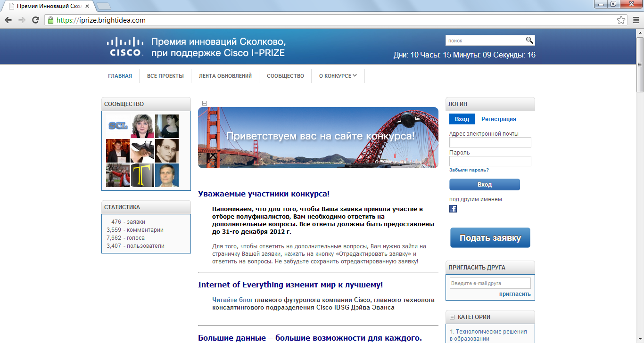Switch to the Вход login tab
The image size is (644, 343).
(x=462, y=119)
